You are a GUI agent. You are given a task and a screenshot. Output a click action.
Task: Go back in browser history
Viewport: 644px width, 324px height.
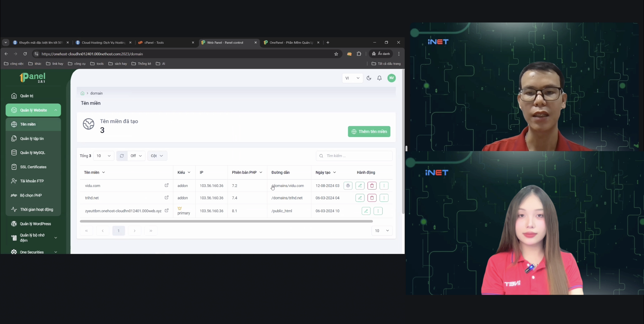(6, 54)
